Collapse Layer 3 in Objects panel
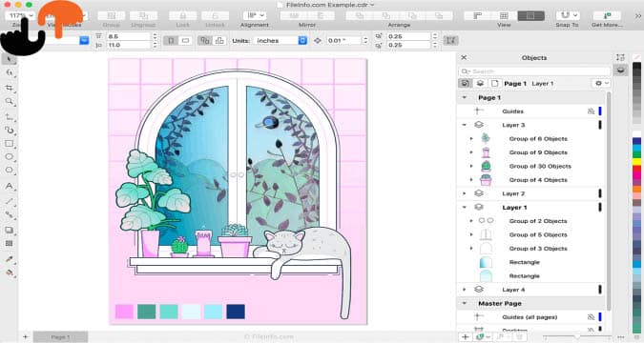644x343 pixels. click(x=465, y=125)
